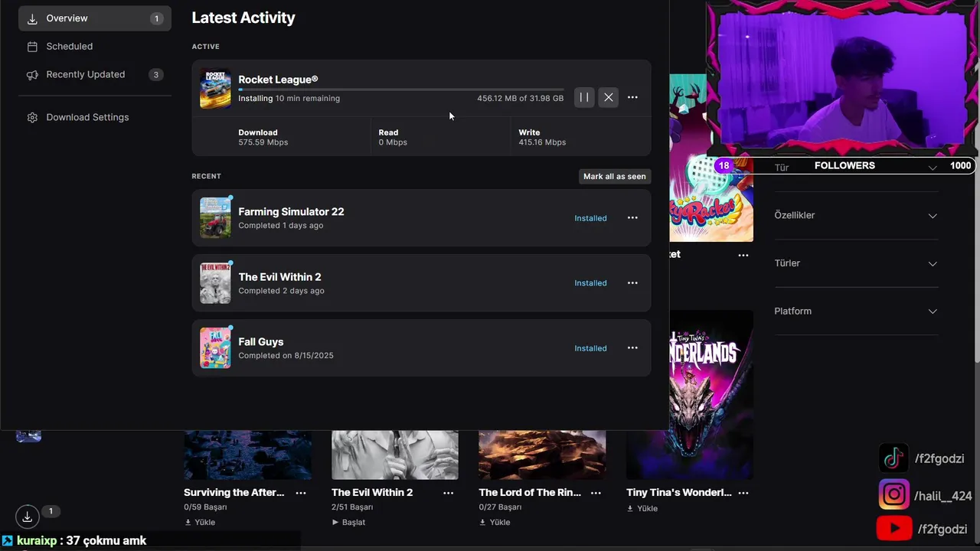This screenshot has width=980, height=551.
Task: Click the Fall Guys thumbnail
Action: pos(215,348)
